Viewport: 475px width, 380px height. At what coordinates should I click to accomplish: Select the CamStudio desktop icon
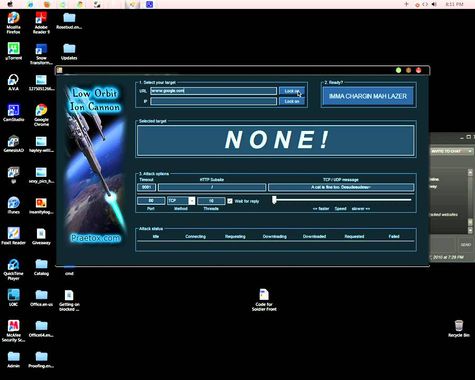(13, 113)
